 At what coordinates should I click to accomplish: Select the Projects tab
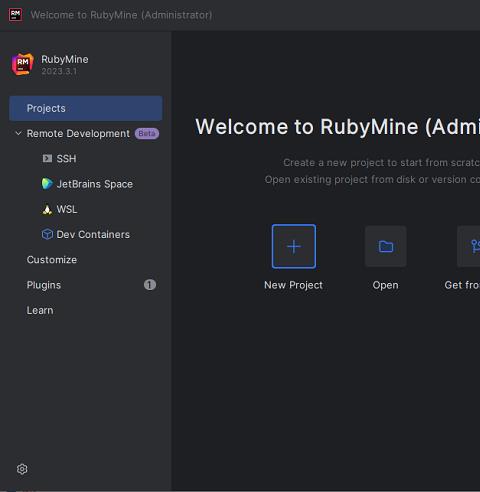86,108
